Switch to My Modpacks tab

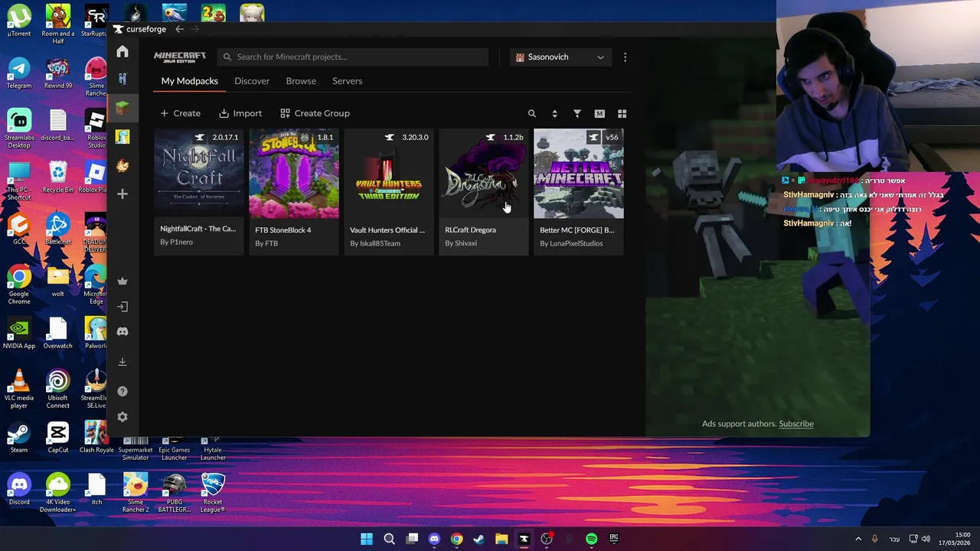[x=189, y=81]
